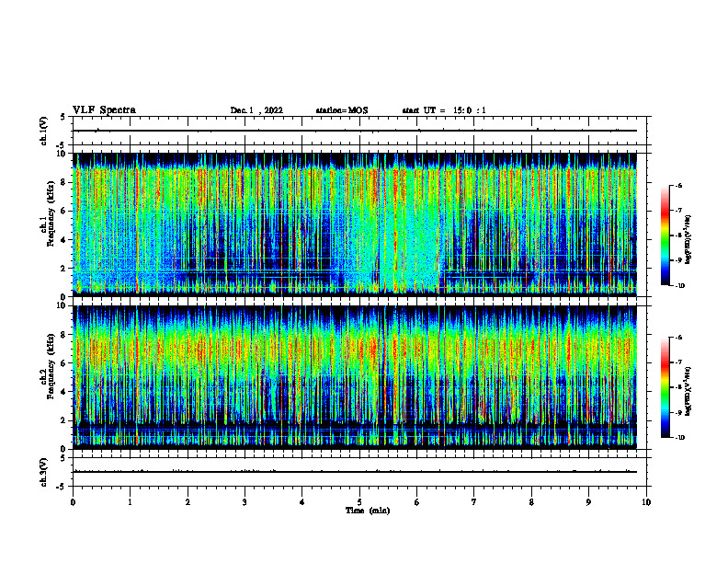Click the ch.2 colorbar "log(PSD)" label
This screenshot has width=728, height=563.
689,391
